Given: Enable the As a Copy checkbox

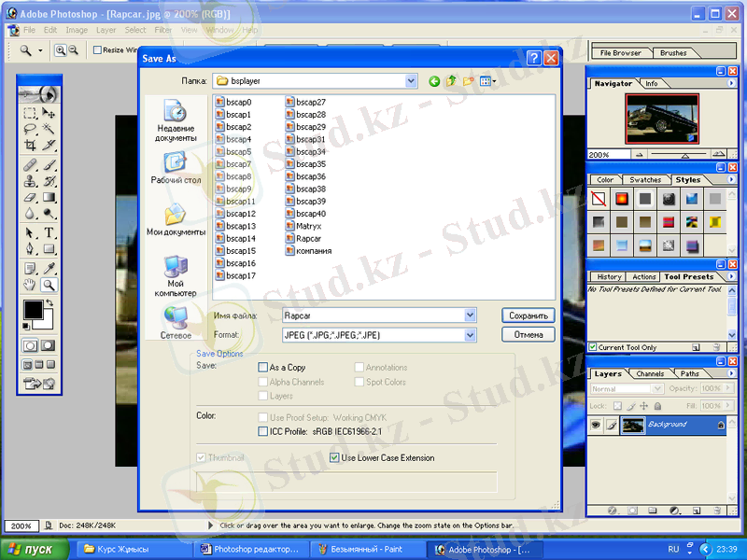Looking at the screenshot, I should click(x=263, y=368).
